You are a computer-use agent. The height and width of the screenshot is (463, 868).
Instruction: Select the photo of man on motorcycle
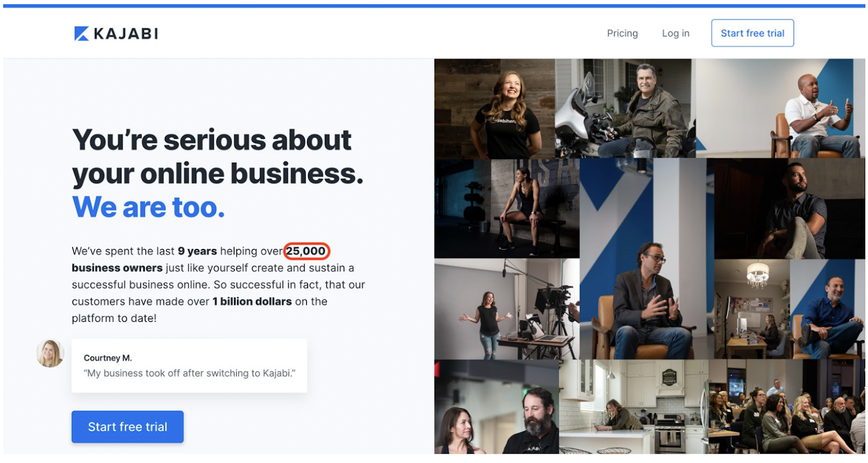[x=624, y=108]
